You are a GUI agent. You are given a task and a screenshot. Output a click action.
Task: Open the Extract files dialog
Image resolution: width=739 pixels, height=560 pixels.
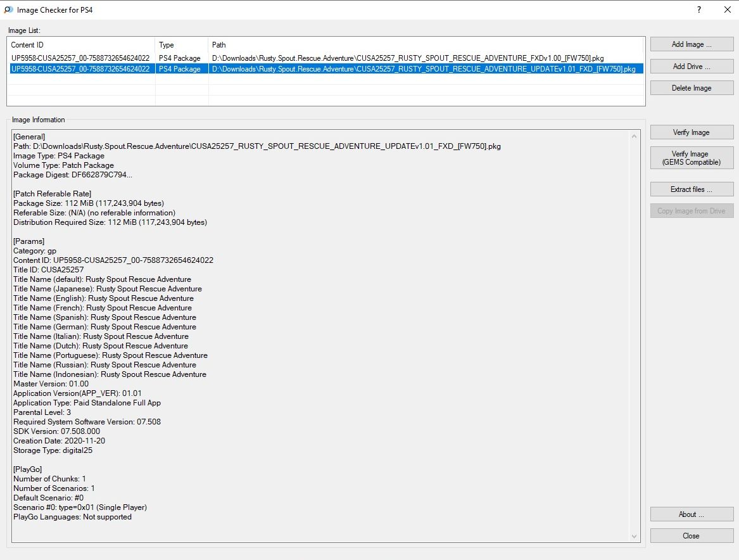692,189
